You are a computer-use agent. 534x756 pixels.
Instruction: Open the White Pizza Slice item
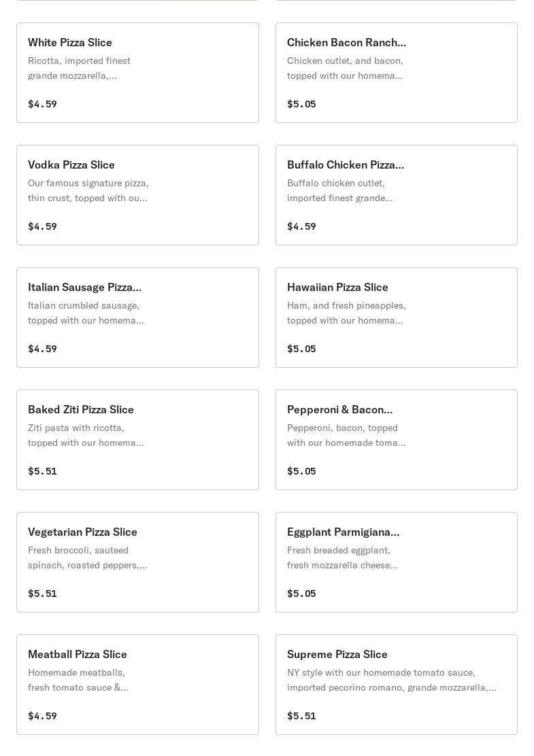point(137,73)
